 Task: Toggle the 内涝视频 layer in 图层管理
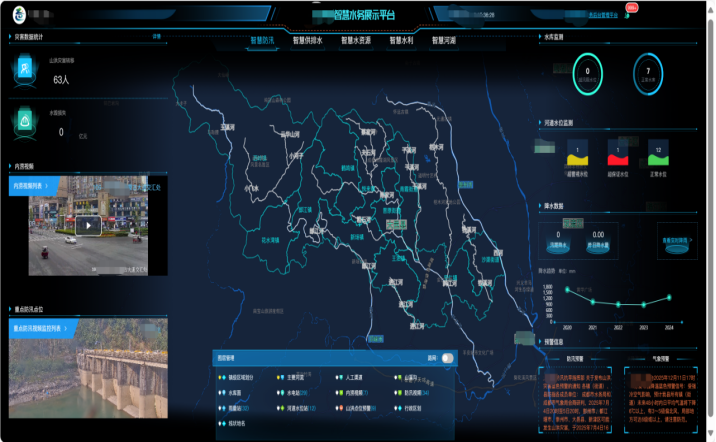coord(344,393)
